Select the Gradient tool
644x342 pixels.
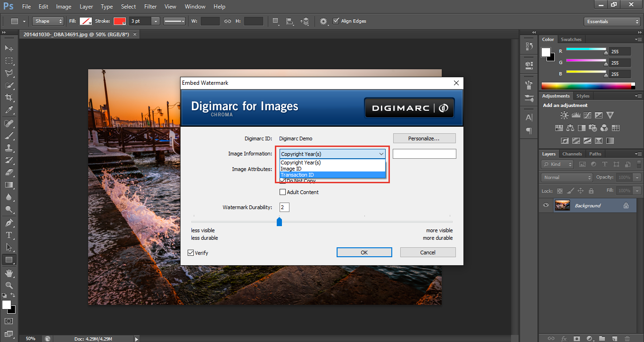pos(9,185)
